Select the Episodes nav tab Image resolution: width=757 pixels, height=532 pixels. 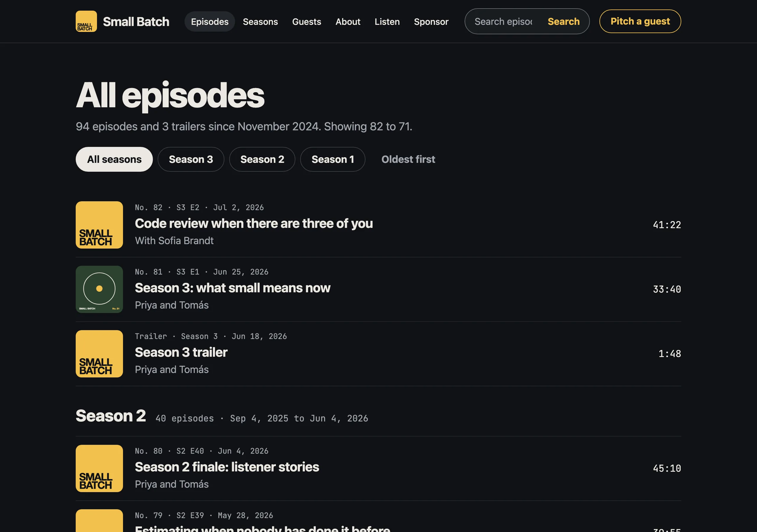click(210, 21)
